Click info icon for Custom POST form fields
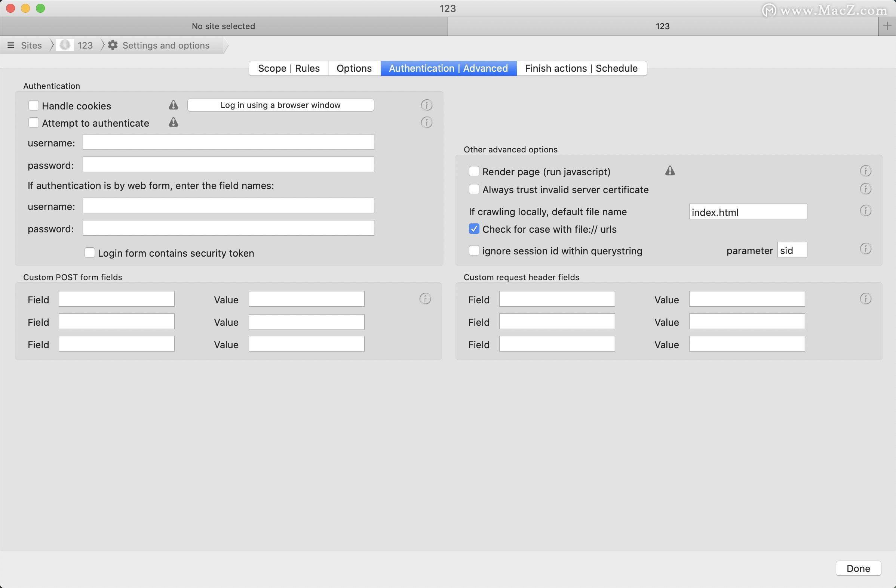Viewport: 896px width, 588px height. (425, 299)
